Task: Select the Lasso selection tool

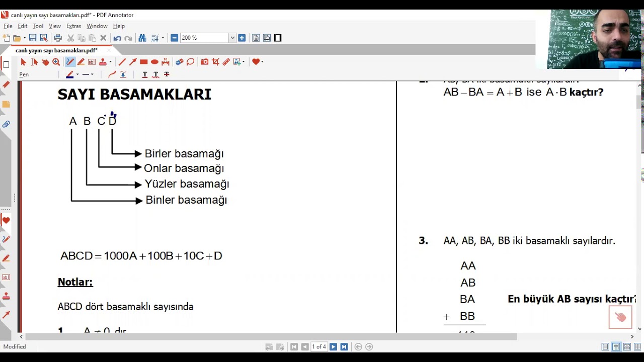Action: (x=190, y=62)
